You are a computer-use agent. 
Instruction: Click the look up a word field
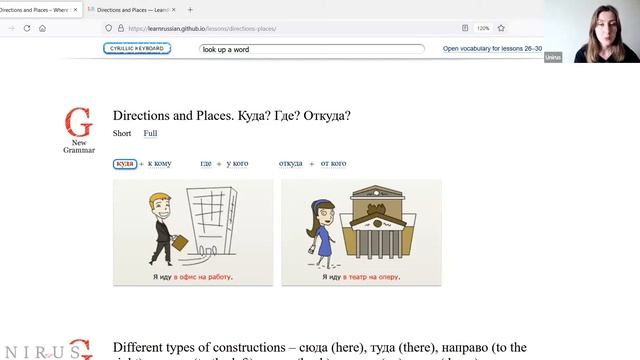[x=312, y=49]
